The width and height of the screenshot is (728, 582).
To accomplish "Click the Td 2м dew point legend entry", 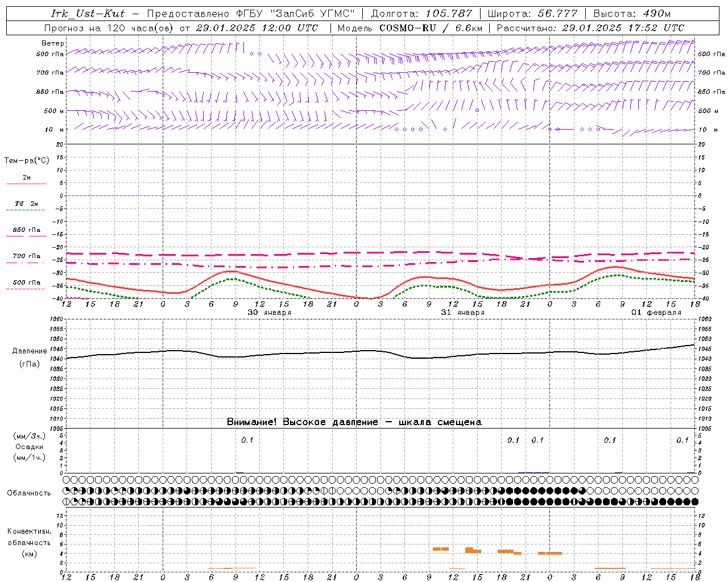I will [x=27, y=203].
